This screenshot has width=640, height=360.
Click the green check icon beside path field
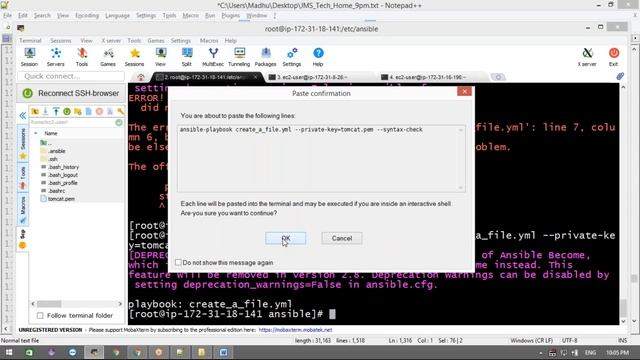pos(119,122)
